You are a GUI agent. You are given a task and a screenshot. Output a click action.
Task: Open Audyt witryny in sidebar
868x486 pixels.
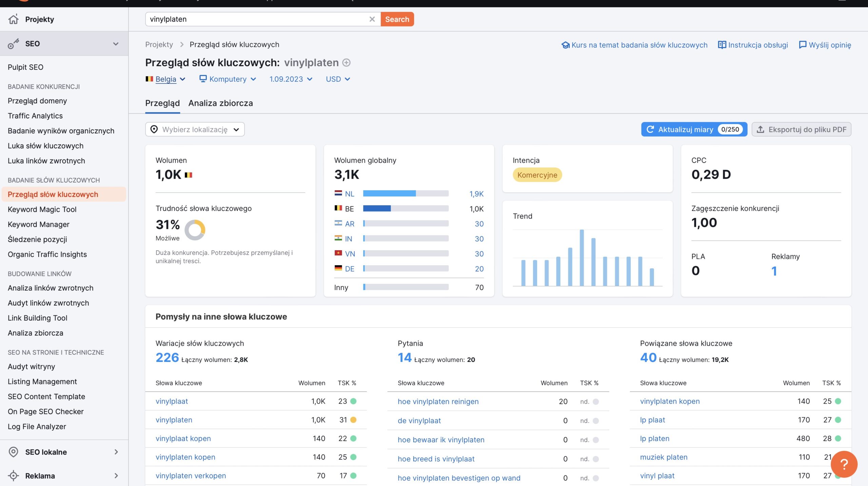click(31, 367)
